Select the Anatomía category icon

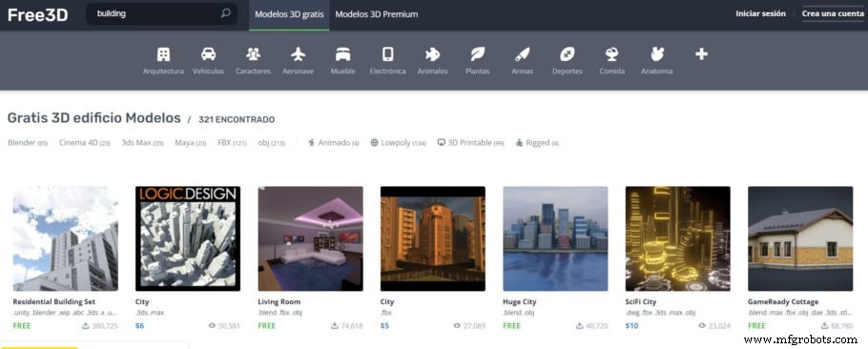(656, 54)
